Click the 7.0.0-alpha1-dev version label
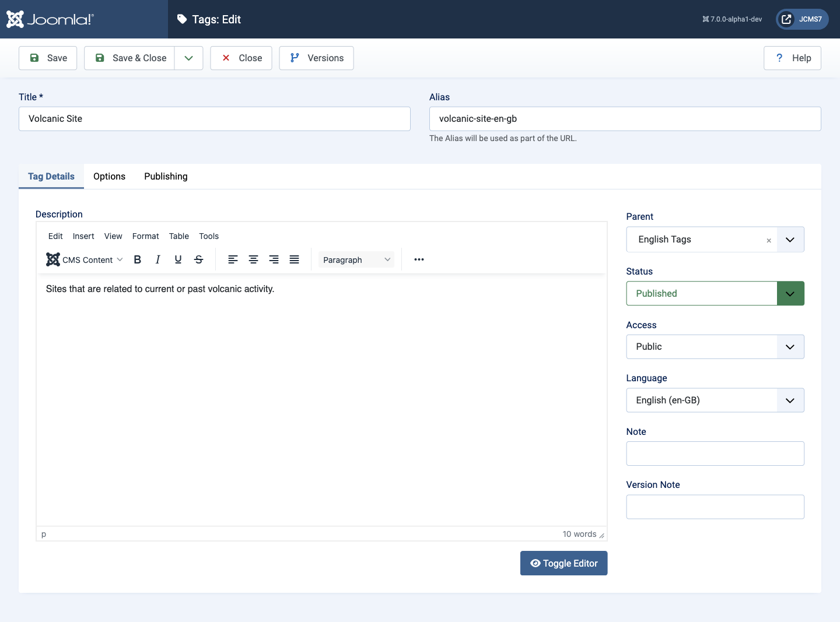 click(x=732, y=19)
